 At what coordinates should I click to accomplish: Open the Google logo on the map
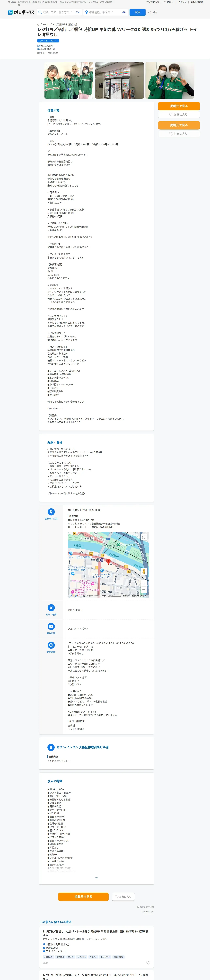[x=74, y=595]
